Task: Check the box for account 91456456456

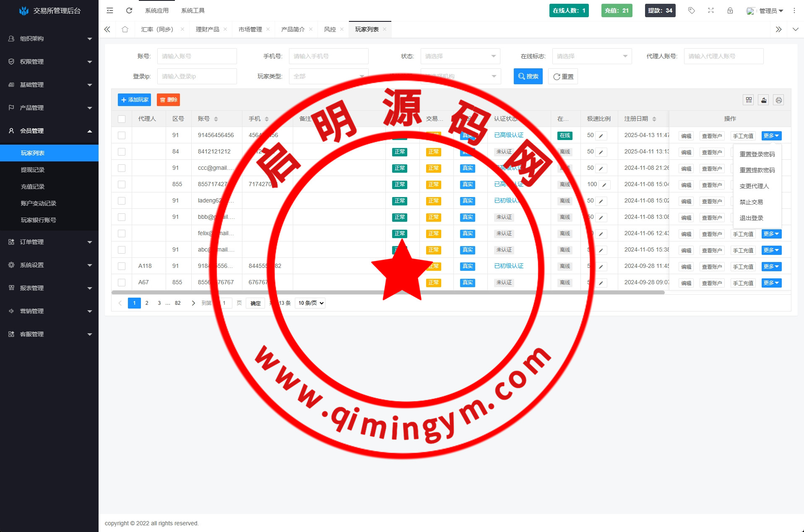Action: pyautogui.click(x=122, y=135)
